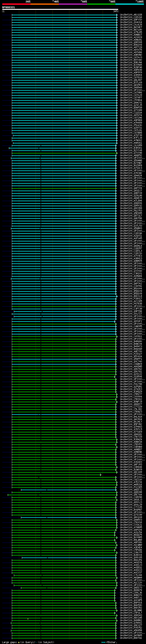Click the purple ~60% identity legend bar
Image resolution: width=146 pixels, height=644 pixels.
(73, 4)
